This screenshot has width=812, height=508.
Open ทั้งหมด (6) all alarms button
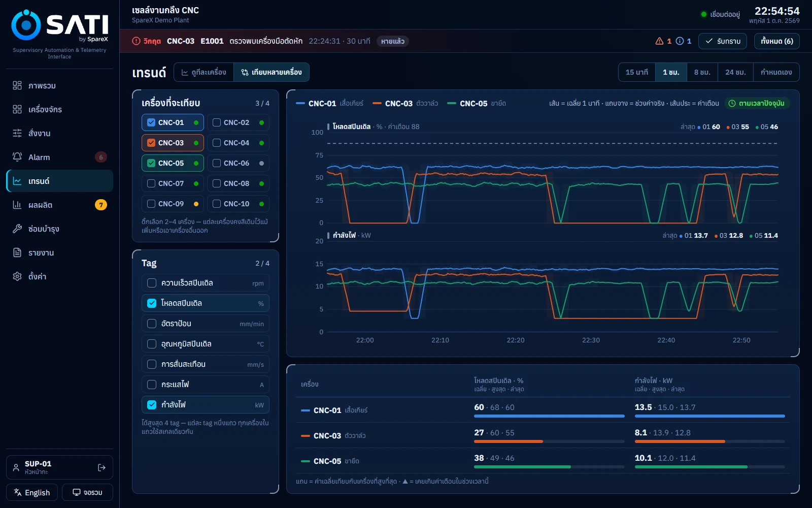(777, 41)
